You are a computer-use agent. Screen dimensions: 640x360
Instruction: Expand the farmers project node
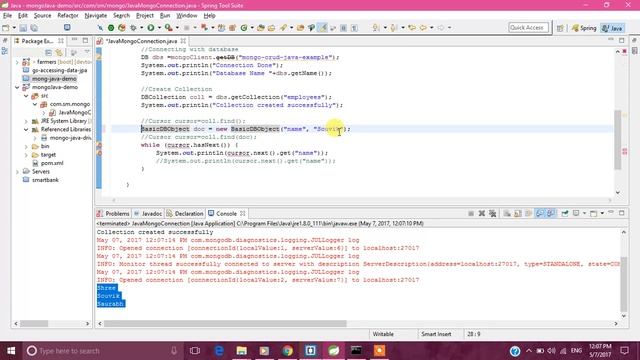[17, 62]
